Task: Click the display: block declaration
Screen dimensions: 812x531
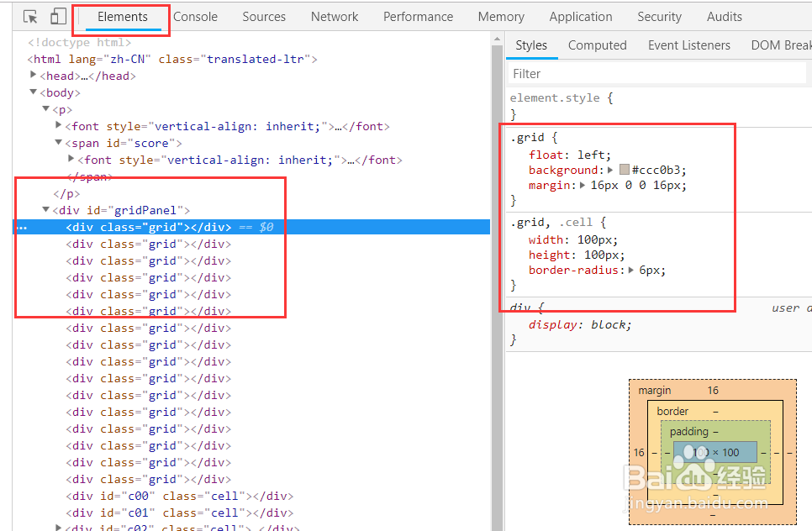Action: tap(580, 325)
